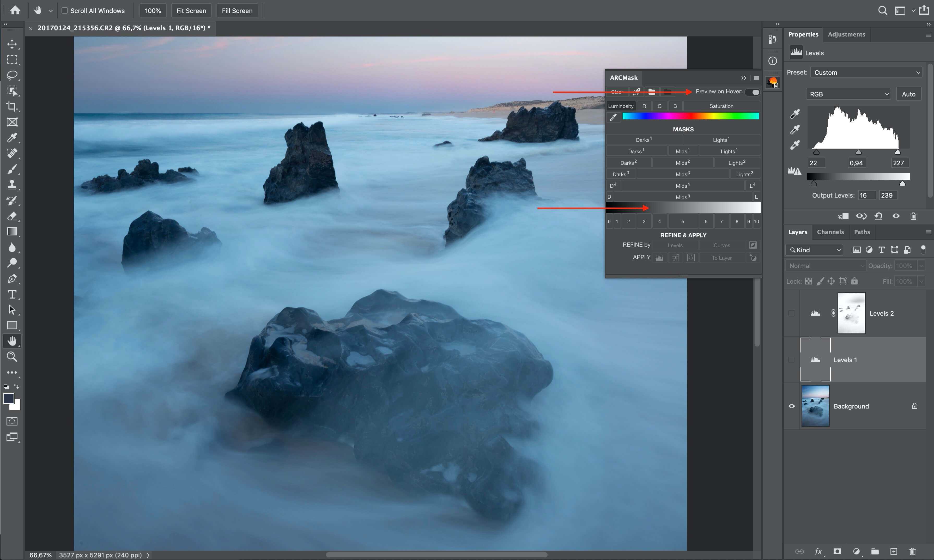Screen dimensions: 934x560
Task: Select the Path Selection tool
Action: 12,310
